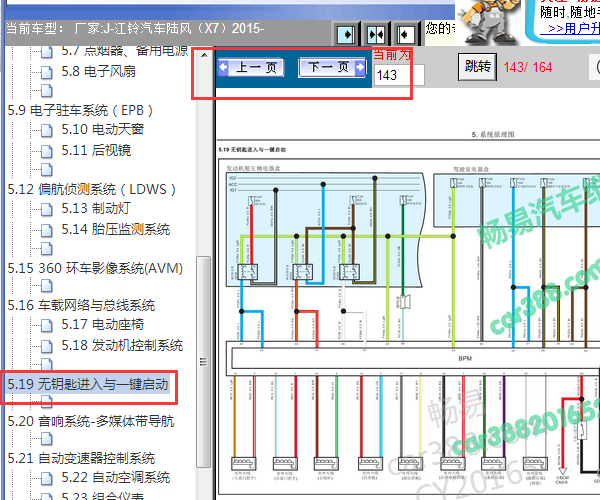Click page icon beside 5.14 胎压监测系统

47,230
